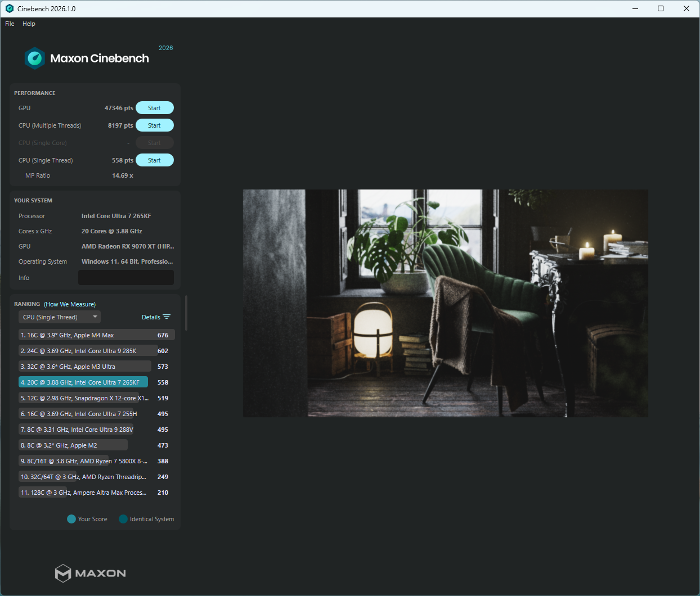700x596 pixels.
Task: Select ranking row Apple M3 Ultra
Action: pyautogui.click(x=97, y=367)
